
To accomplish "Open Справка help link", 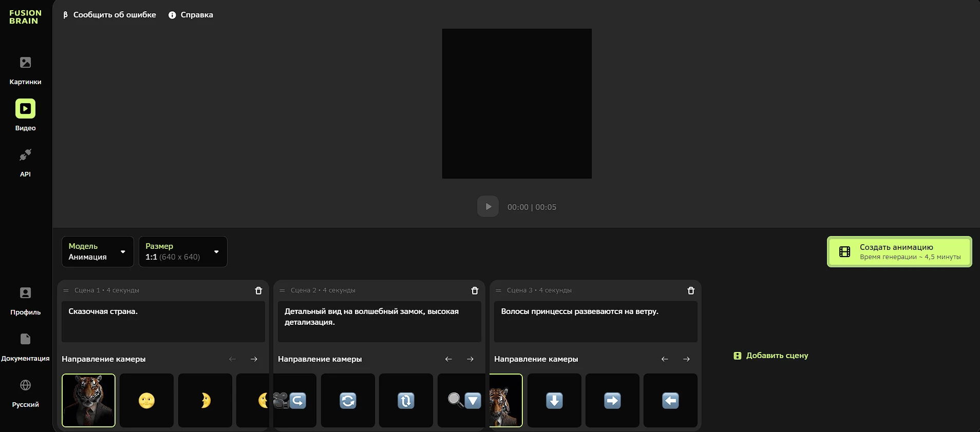I will (191, 15).
